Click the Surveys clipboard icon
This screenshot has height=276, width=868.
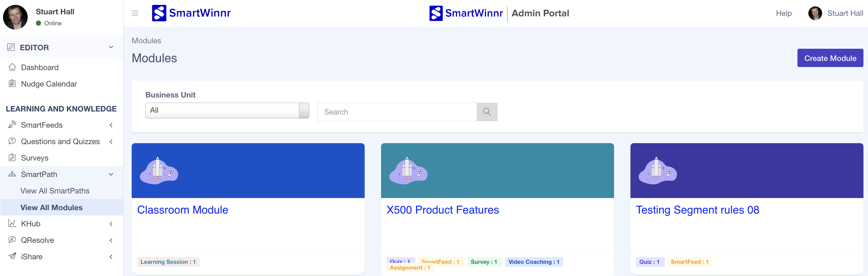[x=12, y=157]
